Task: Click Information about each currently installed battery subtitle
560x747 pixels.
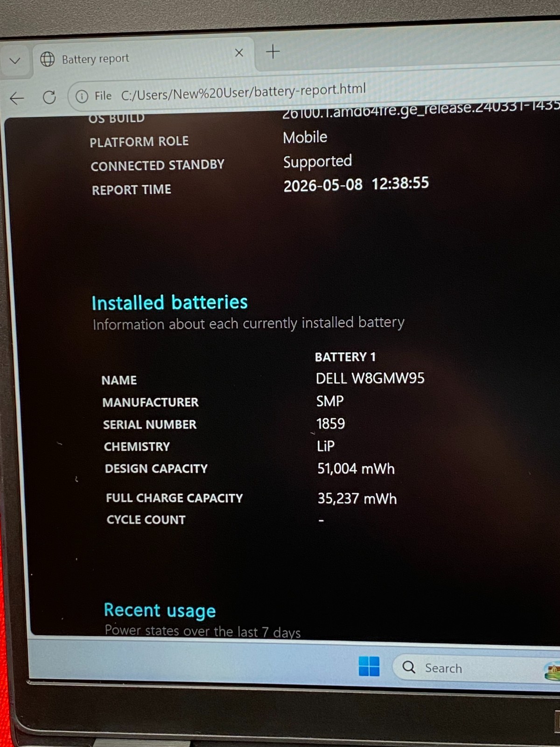Action: (x=248, y=323)
